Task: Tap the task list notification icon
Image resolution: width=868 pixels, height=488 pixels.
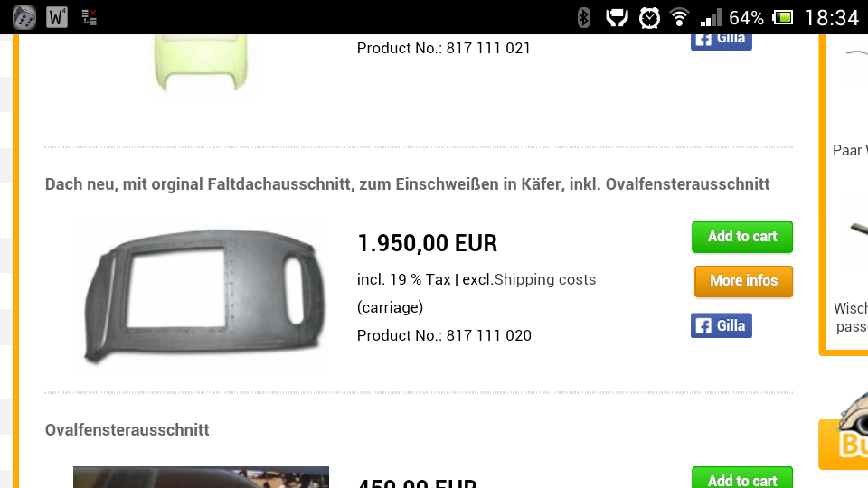Action: (x=90, y=17)
